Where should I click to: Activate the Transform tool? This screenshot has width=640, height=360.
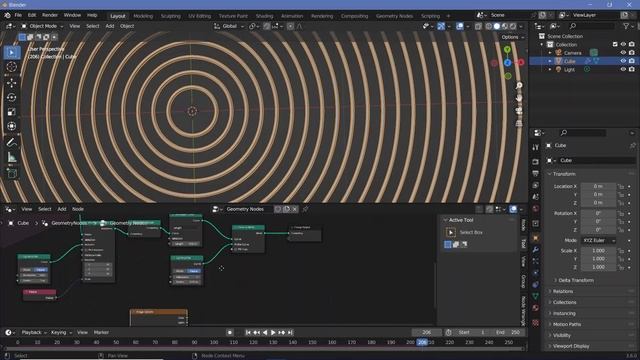12,126
